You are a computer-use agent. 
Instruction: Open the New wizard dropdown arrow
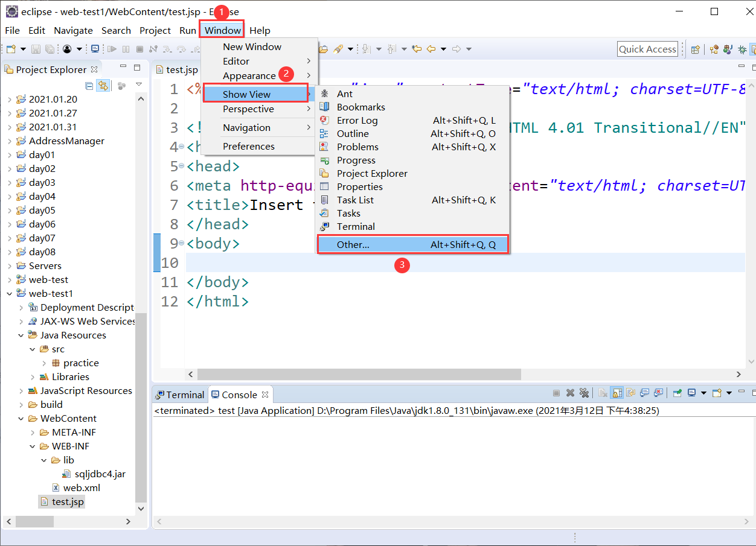tap(22, 49)
